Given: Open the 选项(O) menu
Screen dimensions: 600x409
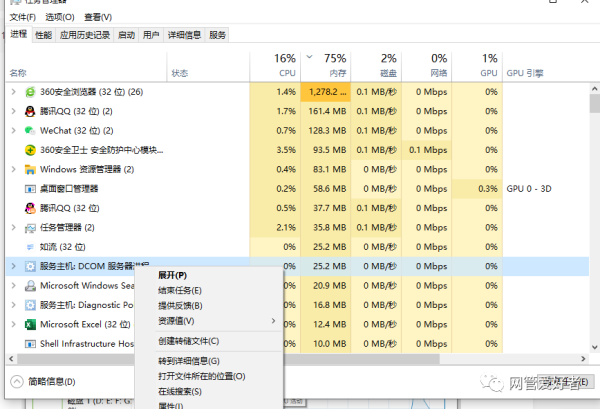Looking at the screenshot, I should click(60, 17).
